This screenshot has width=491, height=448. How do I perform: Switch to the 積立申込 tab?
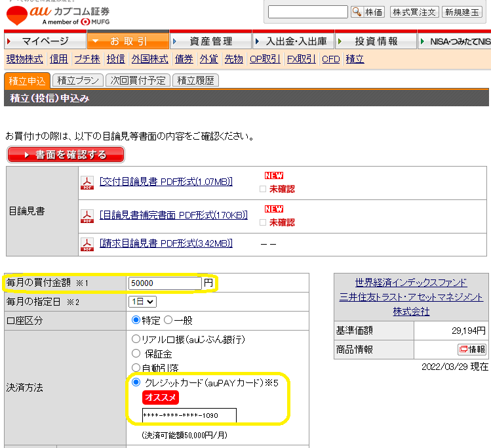tap(28, 81)
